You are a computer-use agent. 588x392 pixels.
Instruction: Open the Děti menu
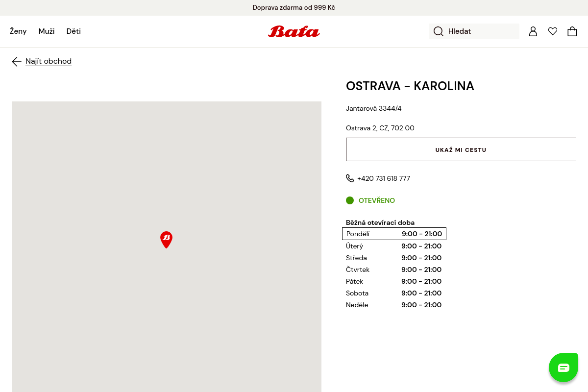[73, 31]
